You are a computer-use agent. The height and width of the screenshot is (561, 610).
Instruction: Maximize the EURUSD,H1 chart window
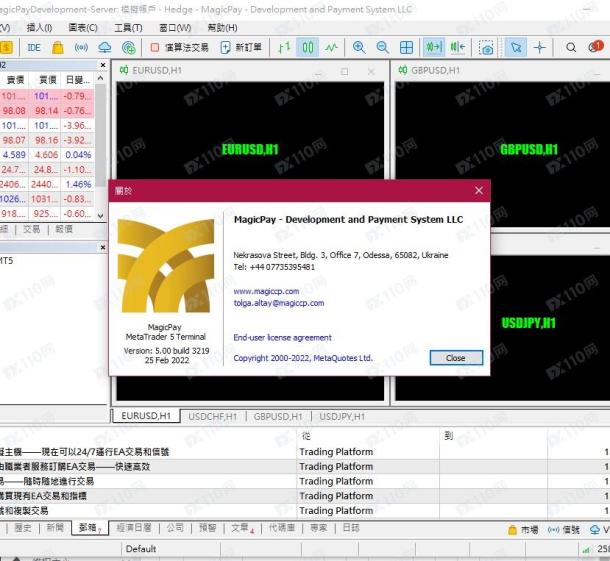pyautogui.click(x=344, y=71)
